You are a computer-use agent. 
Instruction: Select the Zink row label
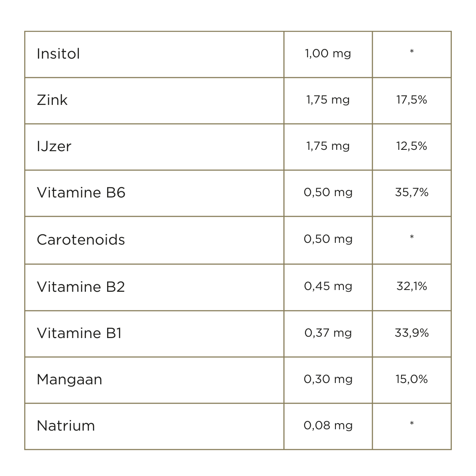coord(52,100)
